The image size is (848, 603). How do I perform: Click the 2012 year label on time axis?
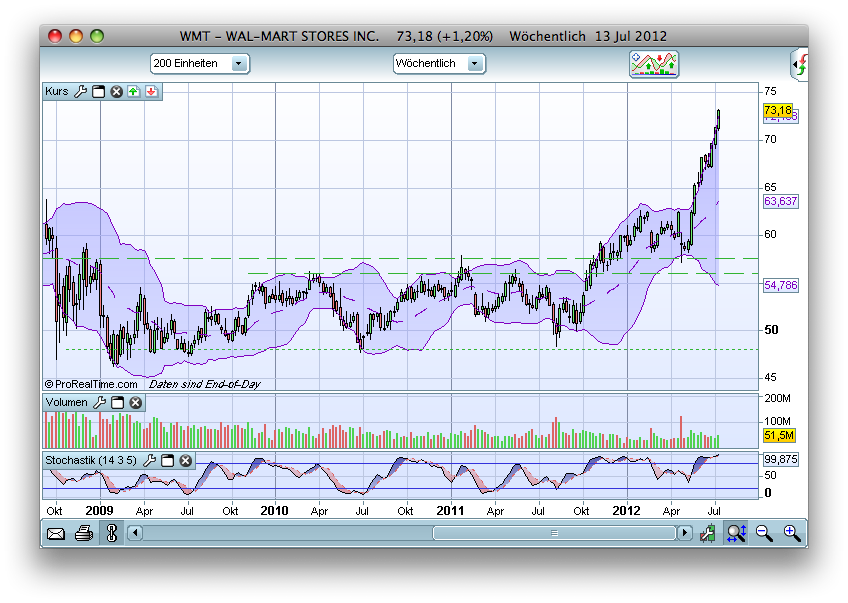pyautogui.click(x=626, y=511)
